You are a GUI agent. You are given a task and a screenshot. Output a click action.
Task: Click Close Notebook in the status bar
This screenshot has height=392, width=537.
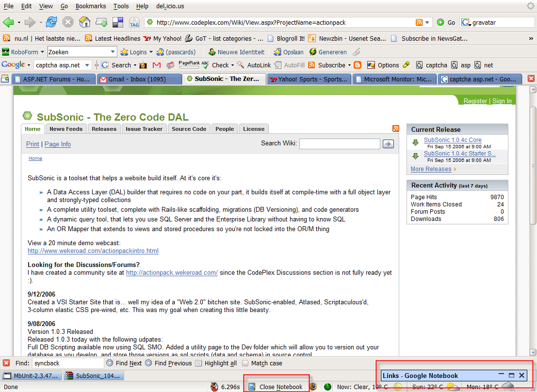pyautogui.click(x=277, y=387)
